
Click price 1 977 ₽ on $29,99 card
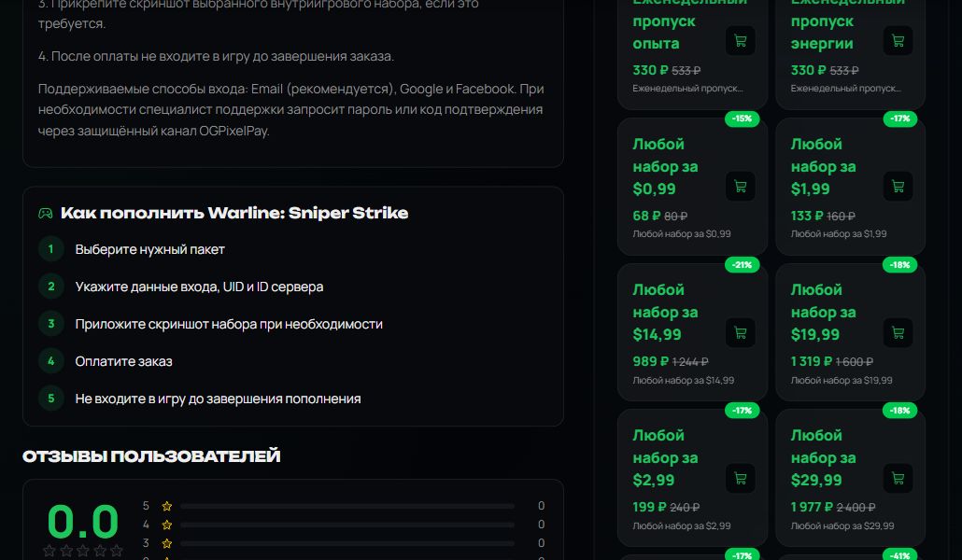(812, 507)
